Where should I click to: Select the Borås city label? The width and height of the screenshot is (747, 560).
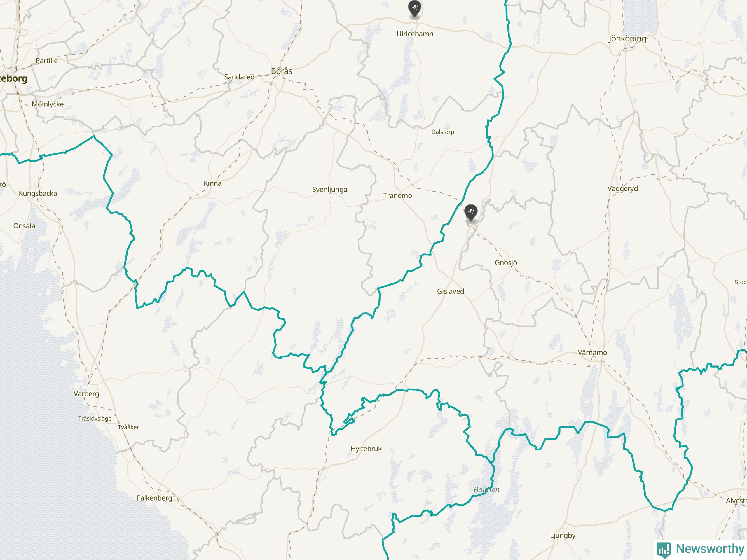[282, 71]
